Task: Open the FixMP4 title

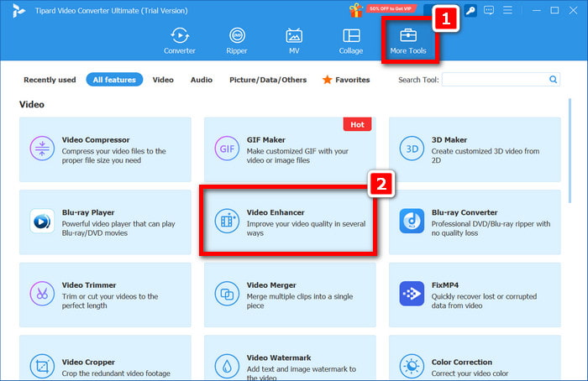Action: tap(445, 285)
